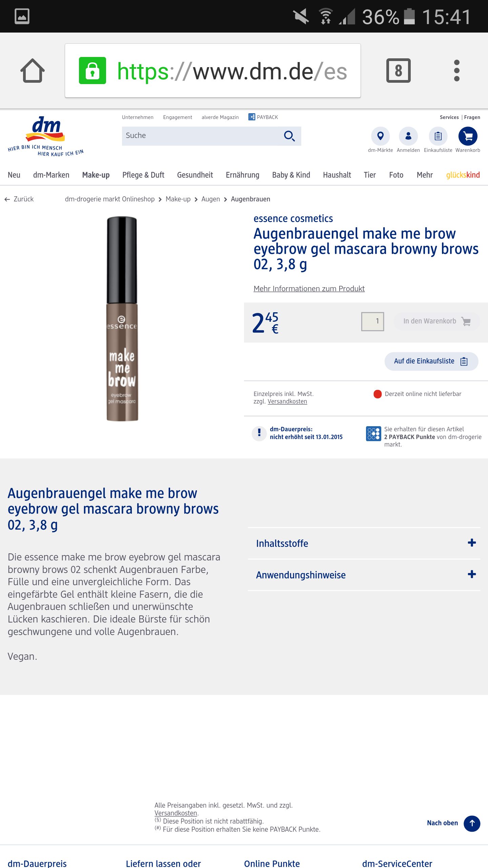Click In den Warenkorb button
This screenshot has width=488, height=868.
pyautogui.click(x=436, y=321)
